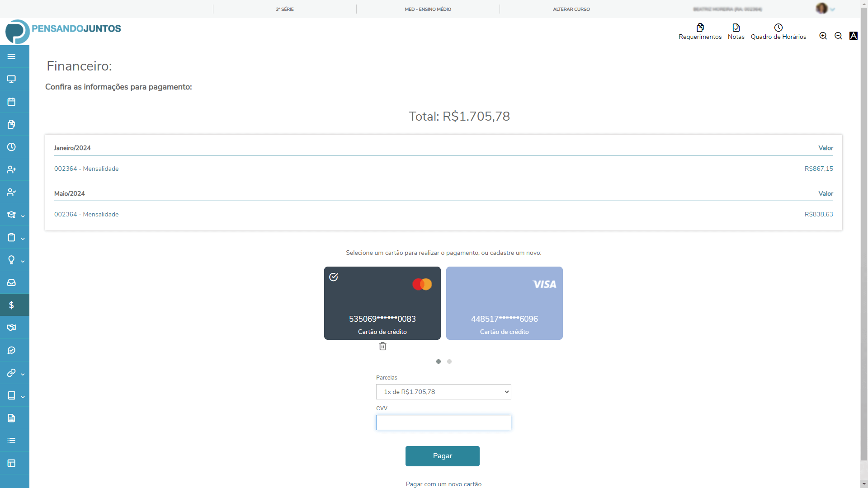
Task: Click 'Pagar com um novo cartão' link
Action: pyautogui.click(x=443, y=484)
